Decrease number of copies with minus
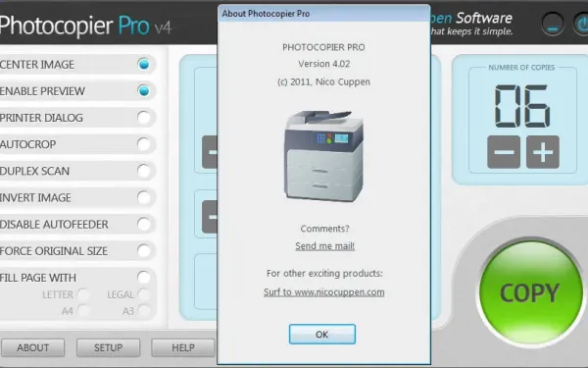The image size is (588, 368). tap(504, 152)
